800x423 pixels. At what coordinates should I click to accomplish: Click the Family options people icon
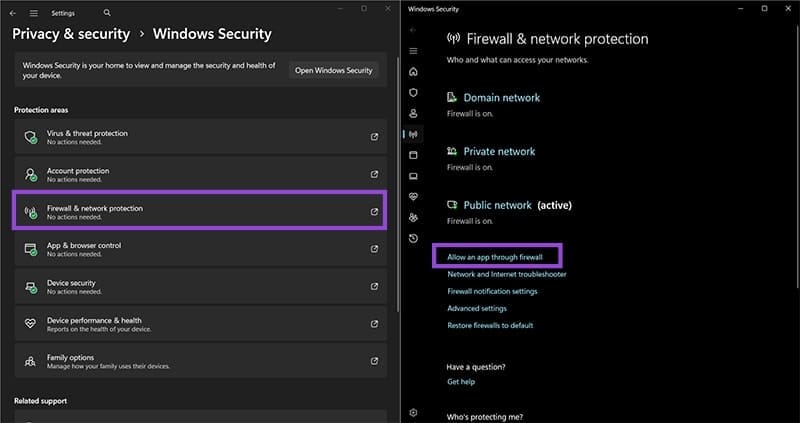(31, 361)
